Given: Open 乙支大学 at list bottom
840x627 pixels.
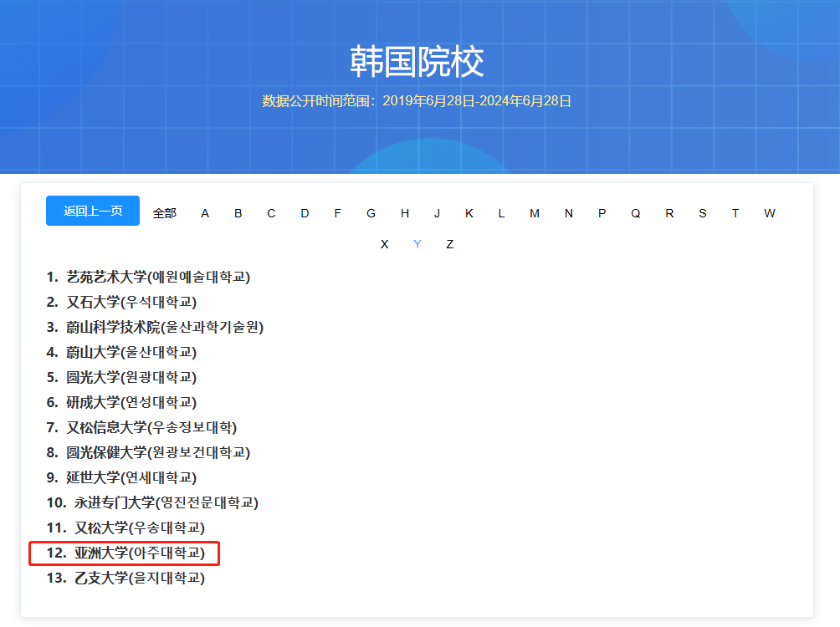Looking at the screenshot, I should [139, 578].
